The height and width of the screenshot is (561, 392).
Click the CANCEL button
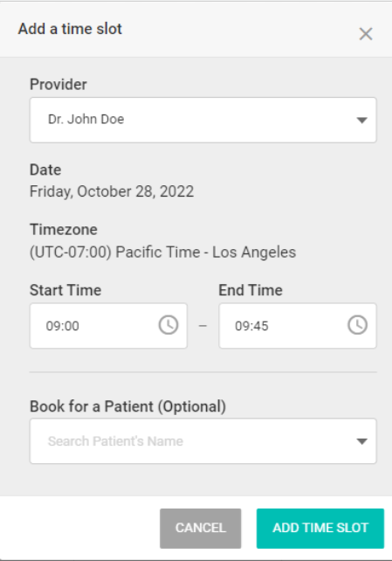(201, 528)
